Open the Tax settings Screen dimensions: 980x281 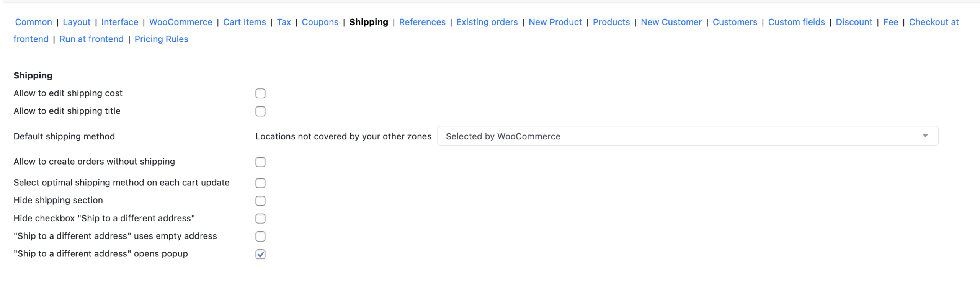[x=284, y=22]
